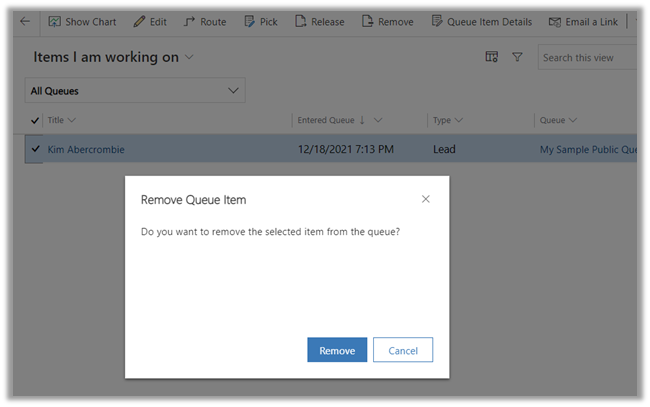650x407 pixels.
Task: Click the Email a Link command
Action: coord(583,21)
